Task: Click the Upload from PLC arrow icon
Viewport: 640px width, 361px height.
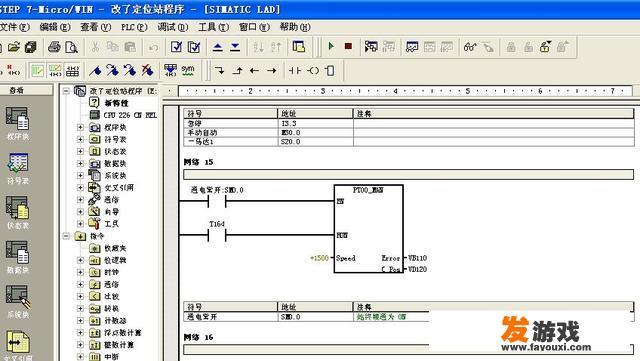Action: pos(218,47)
